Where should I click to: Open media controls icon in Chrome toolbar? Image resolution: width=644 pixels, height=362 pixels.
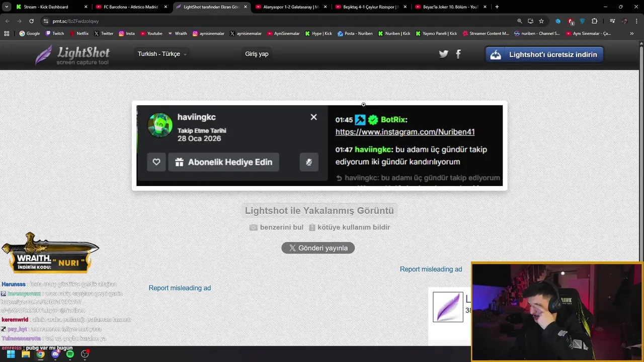[x=612, y=21]
